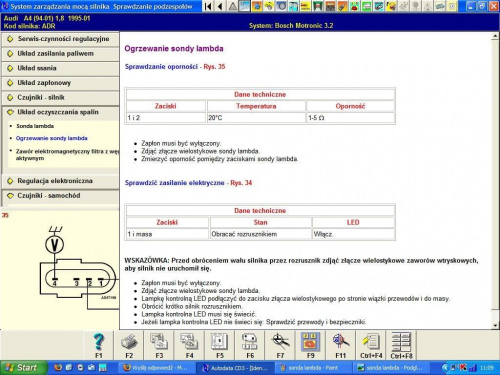Image resolution: width=500 pixels, height=375 pixels.
Task: Click the '1 i masa' cell
Action: pyautogui.click(x=167, y=234)
